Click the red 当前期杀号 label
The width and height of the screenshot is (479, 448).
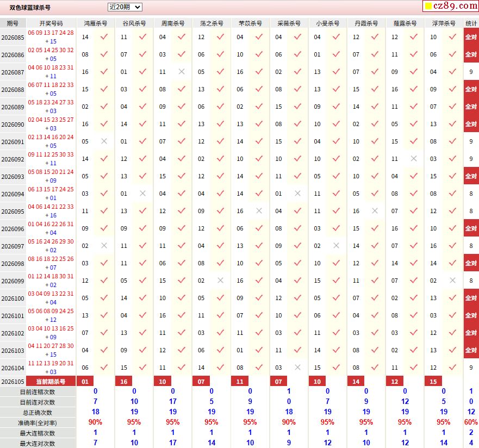pos(51,382)
